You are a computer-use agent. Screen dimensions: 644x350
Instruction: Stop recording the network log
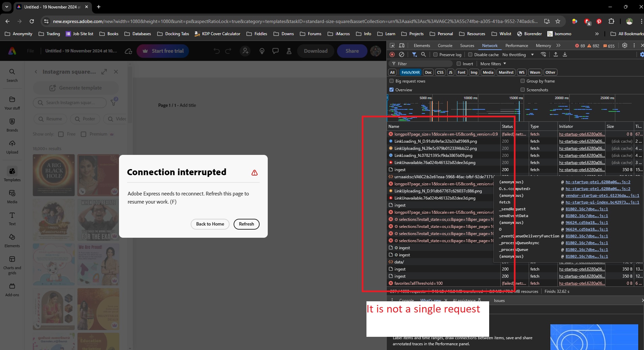[x=392, y=54]
